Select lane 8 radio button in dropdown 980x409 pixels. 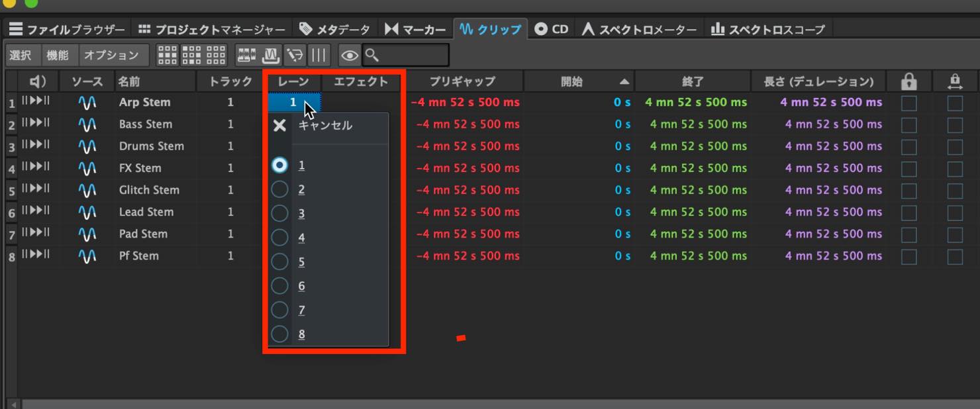280,334
